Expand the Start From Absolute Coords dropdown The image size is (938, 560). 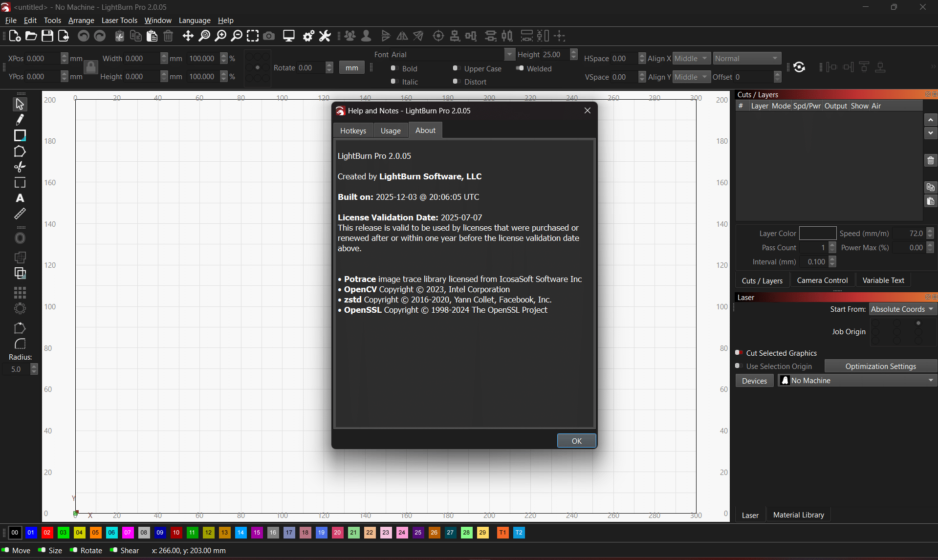pos(902,309)
